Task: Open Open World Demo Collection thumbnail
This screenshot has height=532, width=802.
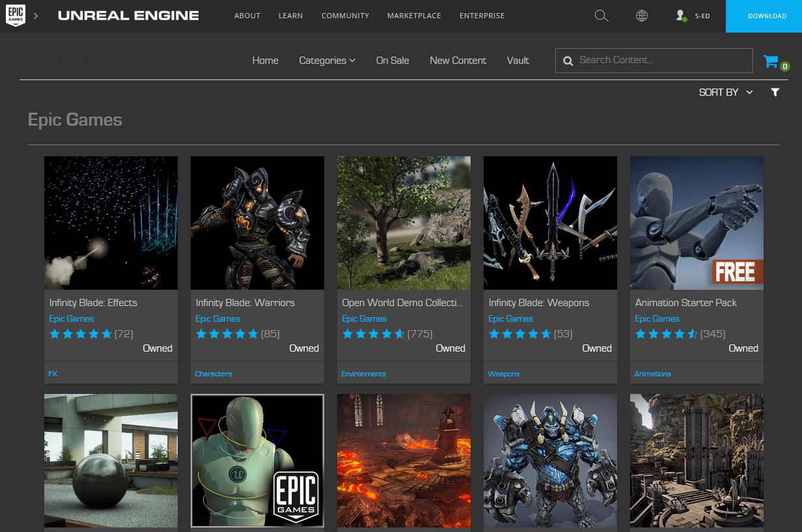Action: 404,223
